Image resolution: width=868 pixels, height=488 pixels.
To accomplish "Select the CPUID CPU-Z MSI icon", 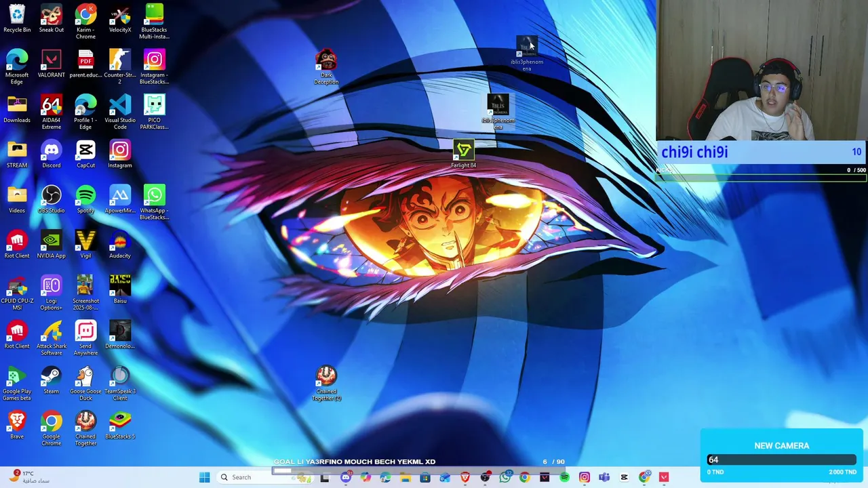I will pyautogui.click(x=17, y=293).
